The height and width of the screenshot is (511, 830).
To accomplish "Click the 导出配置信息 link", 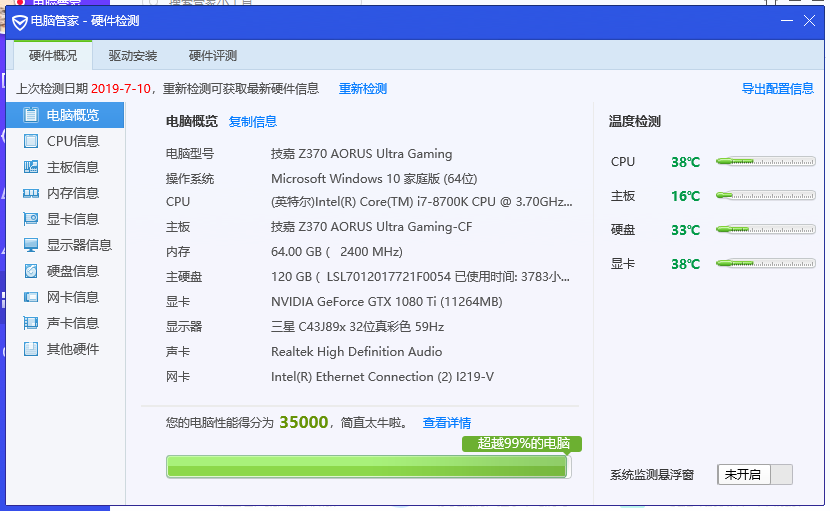I will [x=778, y=89].
